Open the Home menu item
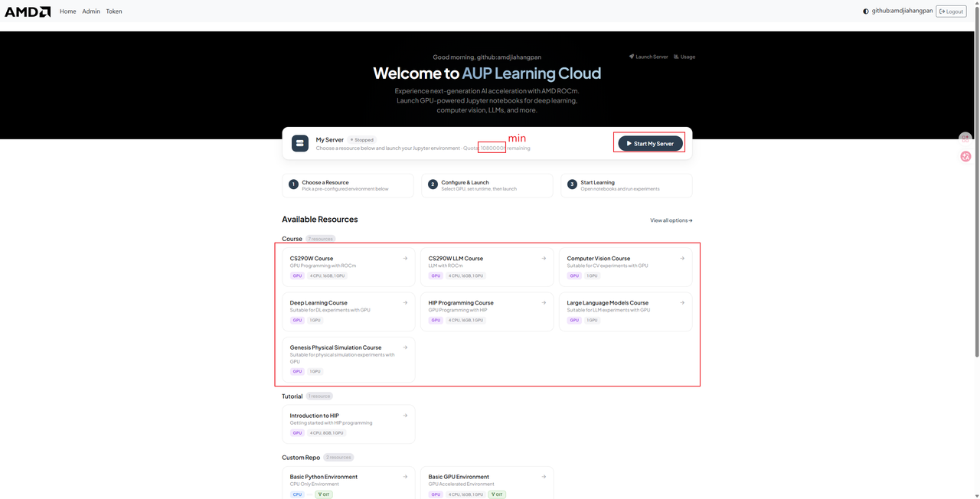 tap(68, 11)
